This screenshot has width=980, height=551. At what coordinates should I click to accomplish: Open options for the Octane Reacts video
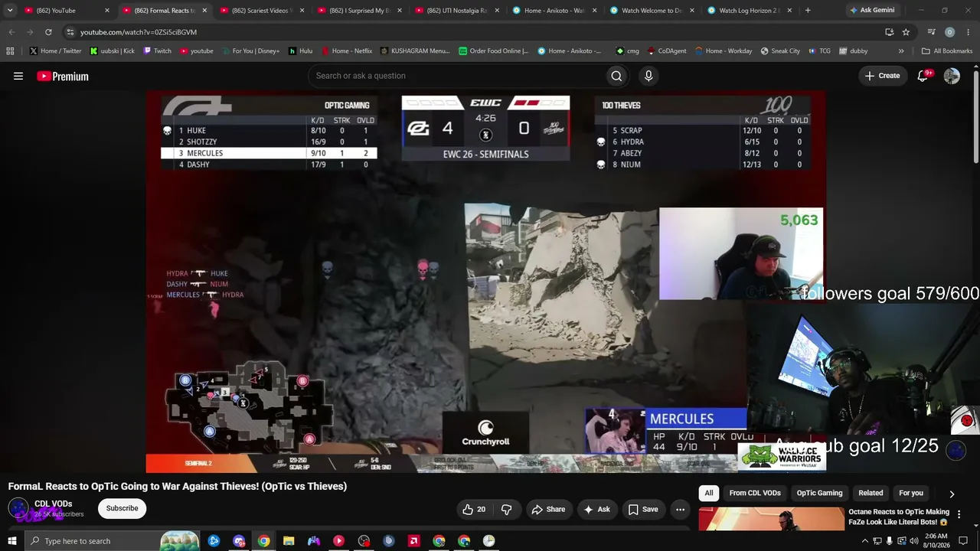959,514
